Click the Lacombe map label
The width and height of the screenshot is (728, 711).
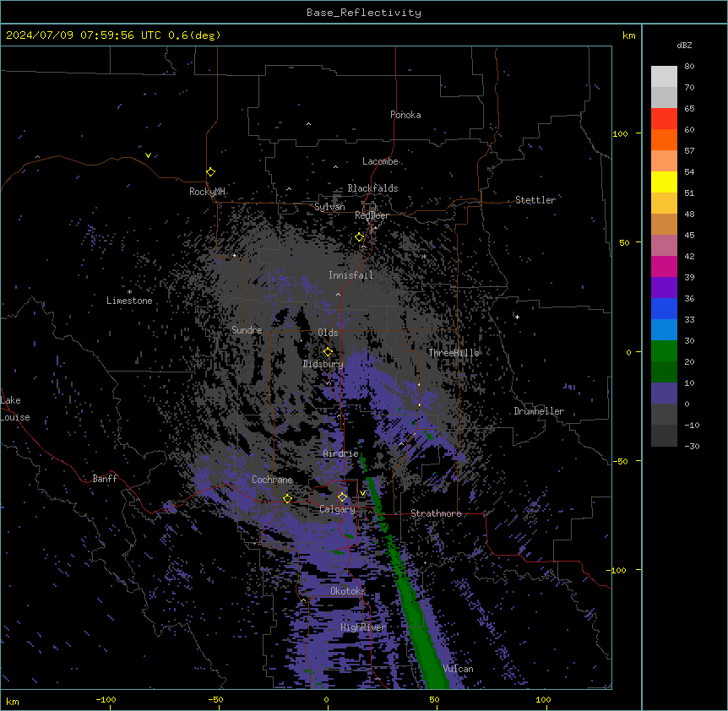tap(380, 161)
